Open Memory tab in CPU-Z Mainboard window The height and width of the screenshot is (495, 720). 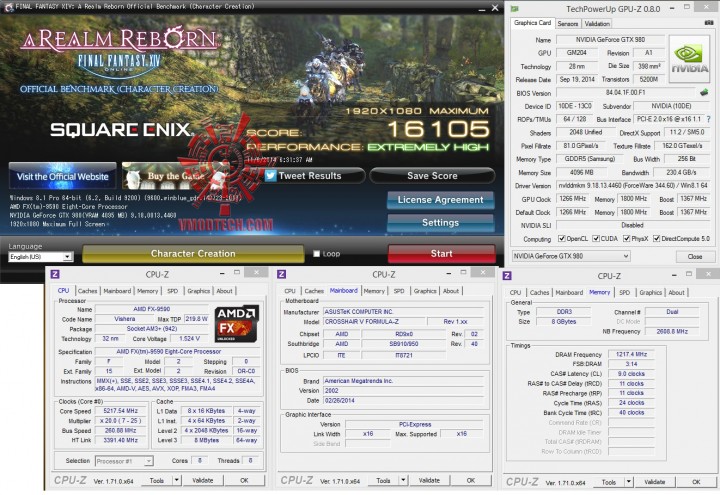coord(374,291)
